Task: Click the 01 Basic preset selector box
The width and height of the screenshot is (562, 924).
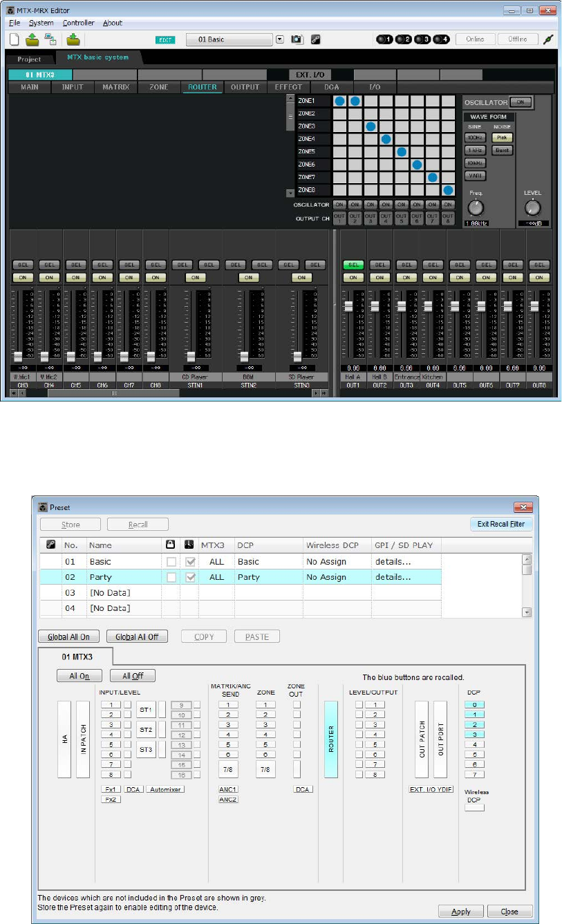Action: coord(229,39)
